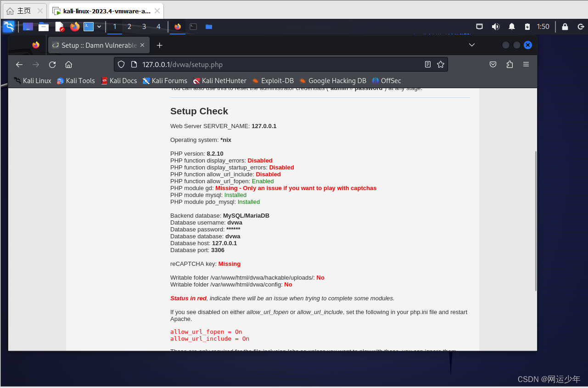The height and width of the screenshot is (388, 588).
Task: Click the shield tracking protection icon
Action: (x=121, y=64)
